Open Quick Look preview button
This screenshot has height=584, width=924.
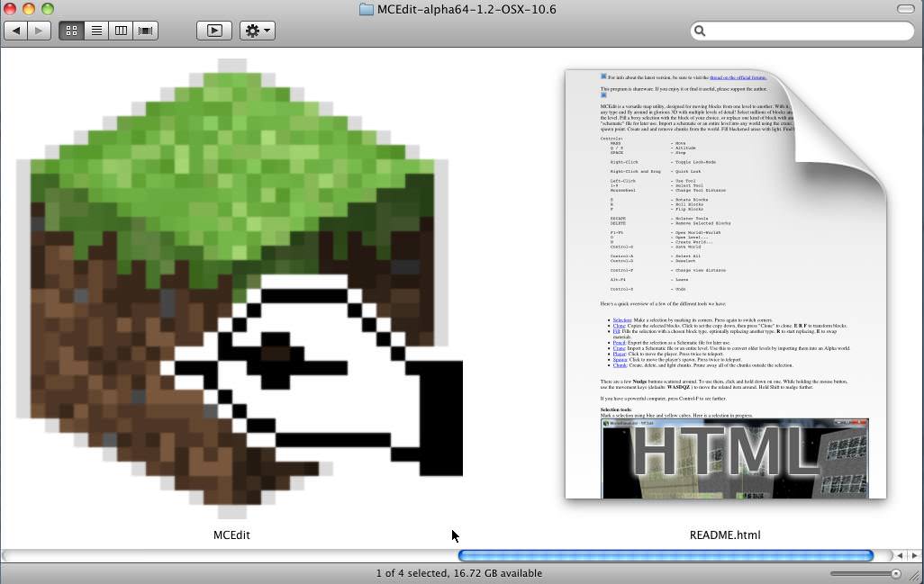pos(214,31)
